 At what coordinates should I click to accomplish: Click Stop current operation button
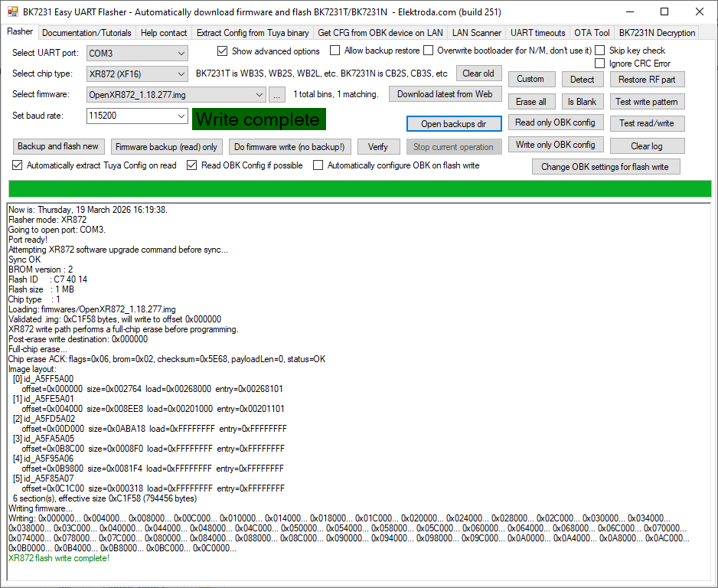[x=454, y=146]
